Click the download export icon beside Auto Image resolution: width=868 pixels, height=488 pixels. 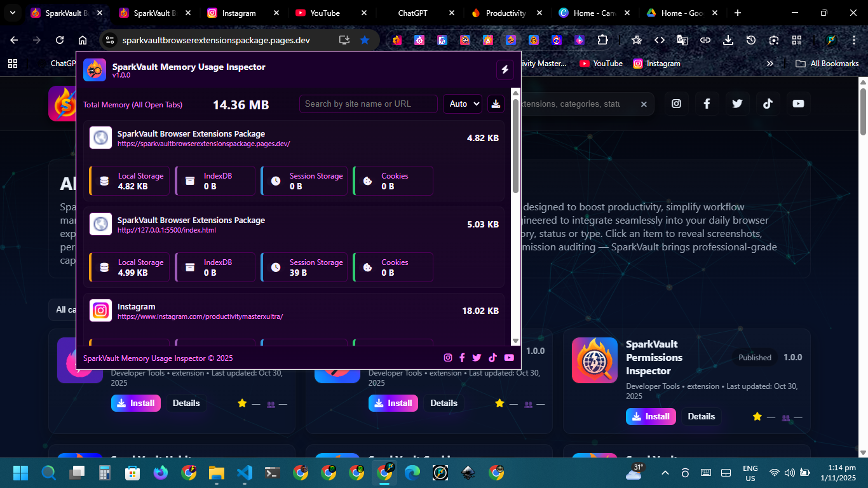coord(496,104)
